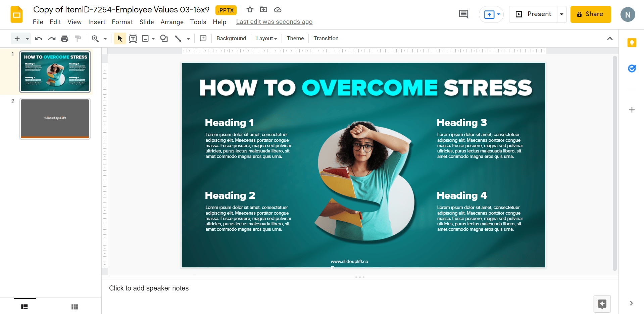644x314 pixels.
Task: Click the Share button
Action: [590, 14]
